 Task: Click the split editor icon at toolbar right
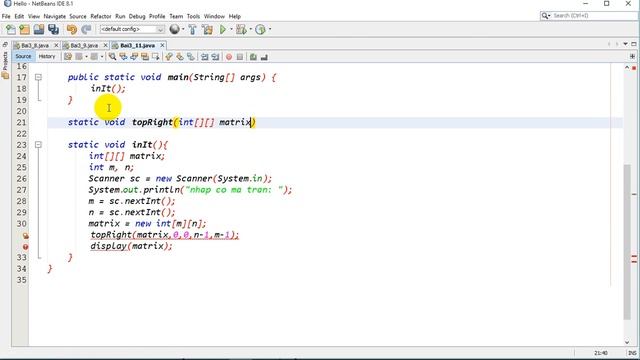(633, 56)
